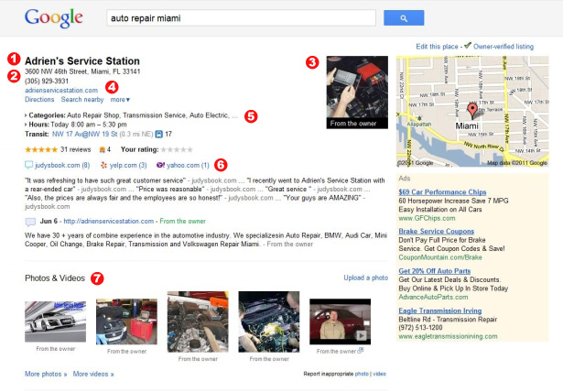Click the yelp.com review source icon
Screen dimensions: 563x392
pos(103,165)
